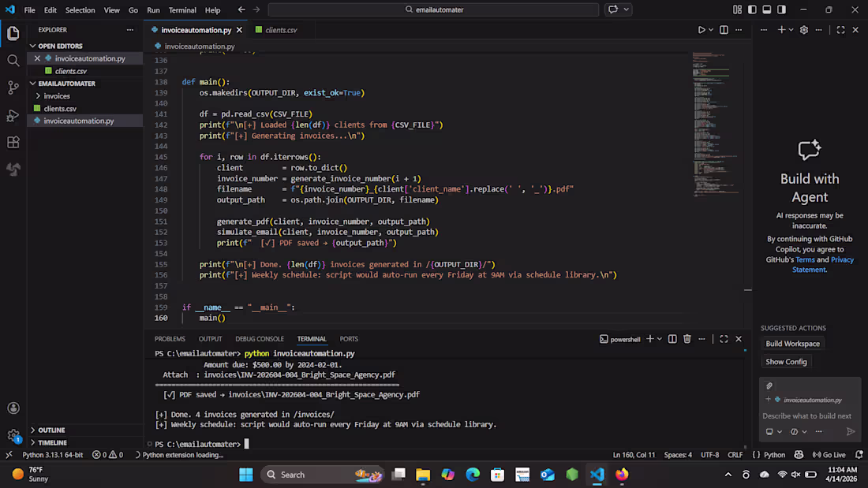
Task: Click the Run Python File play button
Action: pyautogui.click(x=701, y=30)
